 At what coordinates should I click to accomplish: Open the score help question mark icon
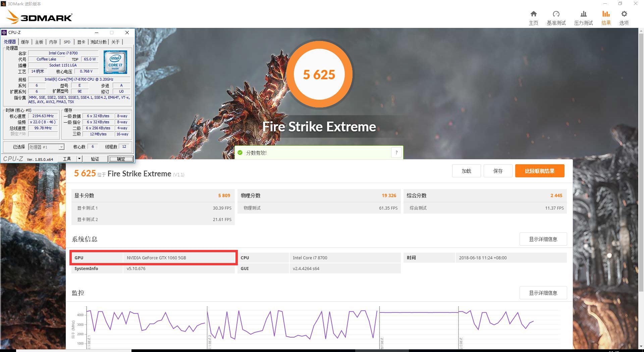(x=396, y=152)
